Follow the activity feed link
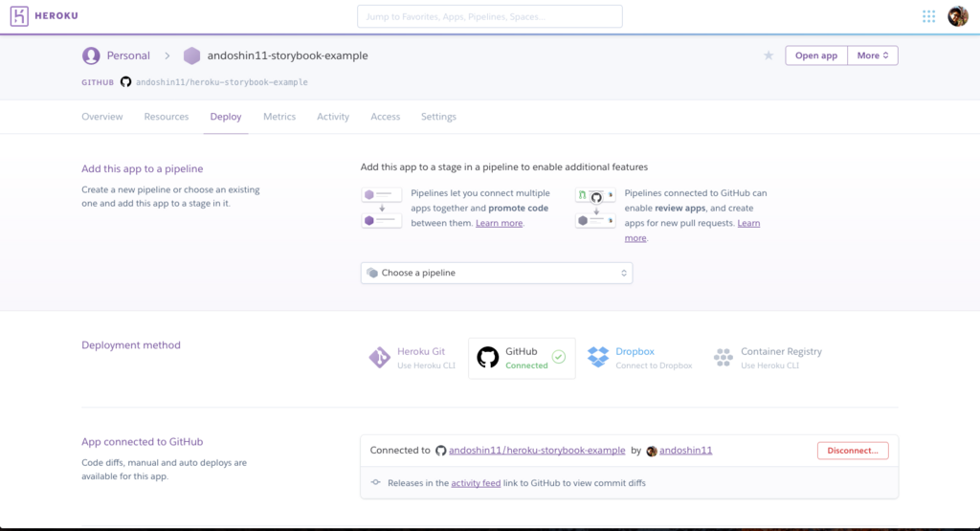 coord(476,483)
